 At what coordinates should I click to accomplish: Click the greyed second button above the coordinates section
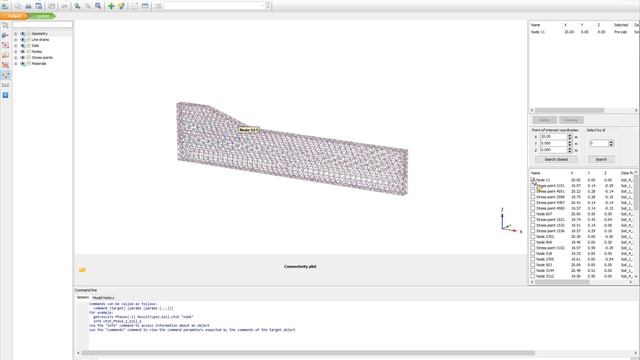tap(571, 120)
